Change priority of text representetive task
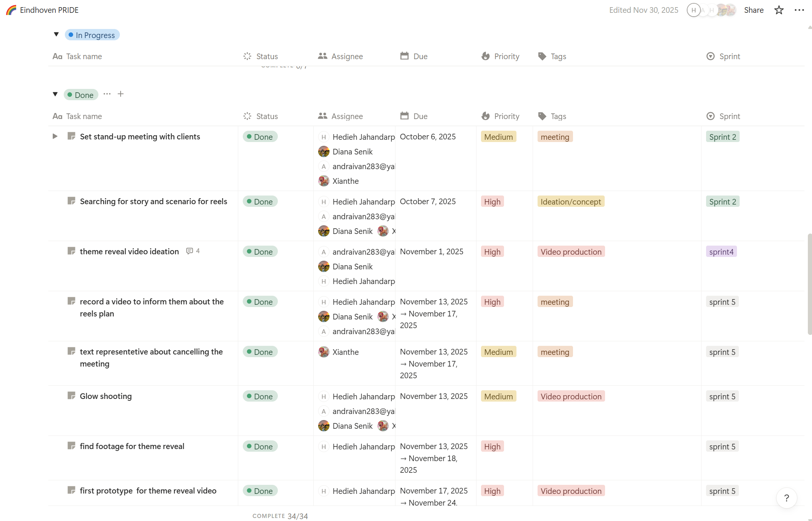This screenshot has width=812, height=521. [x=498, y=352]
